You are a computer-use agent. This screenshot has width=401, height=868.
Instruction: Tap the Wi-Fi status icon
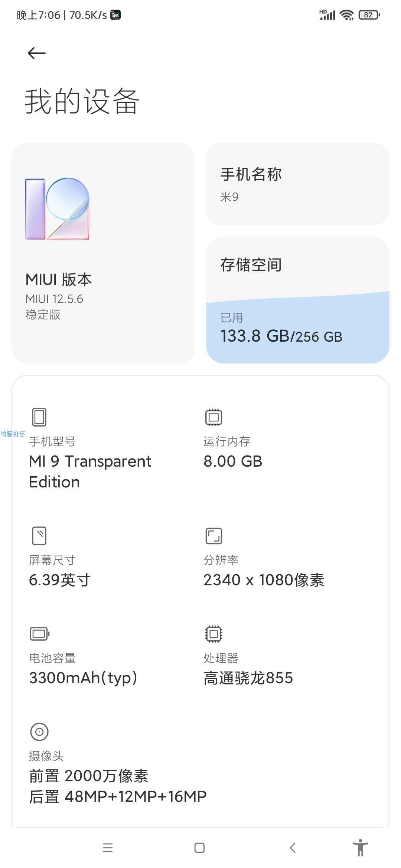(346, 15)
